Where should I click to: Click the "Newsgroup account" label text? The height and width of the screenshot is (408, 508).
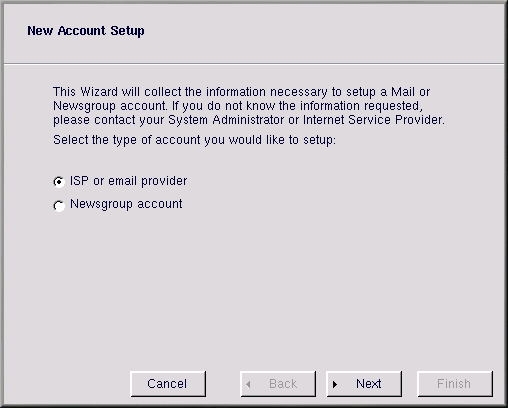[126, 204]
